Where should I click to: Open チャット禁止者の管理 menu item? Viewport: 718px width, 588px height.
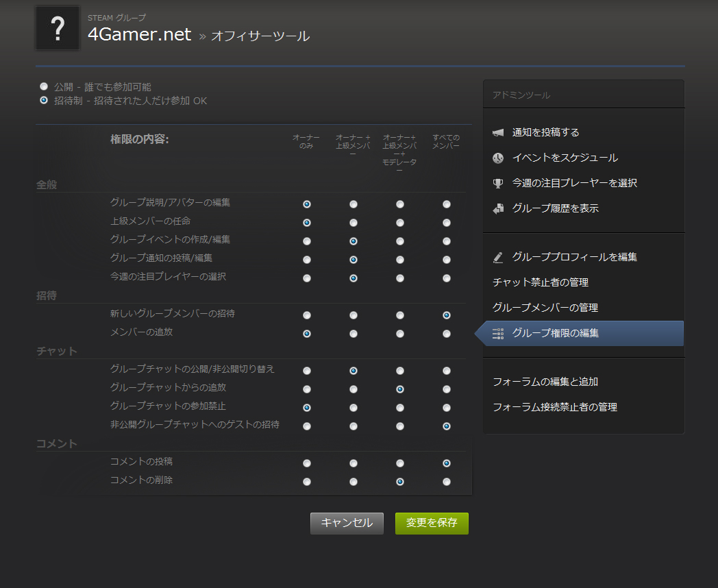point(541,282)
